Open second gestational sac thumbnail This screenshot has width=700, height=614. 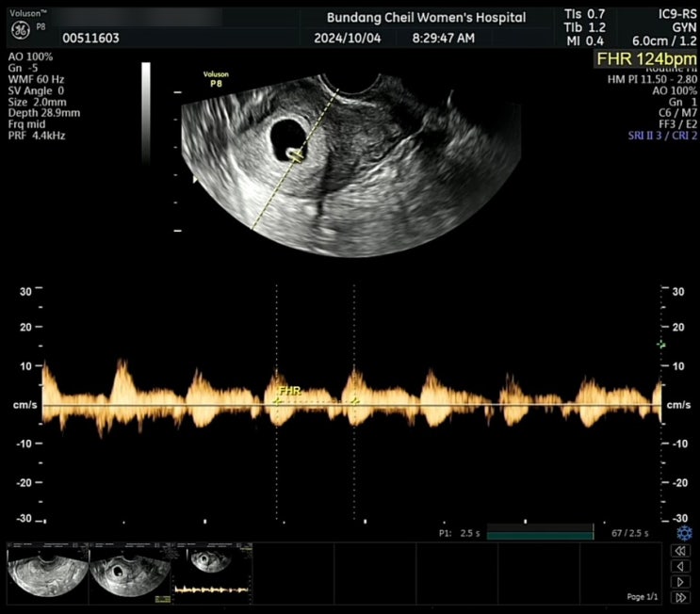click(130, 574)
